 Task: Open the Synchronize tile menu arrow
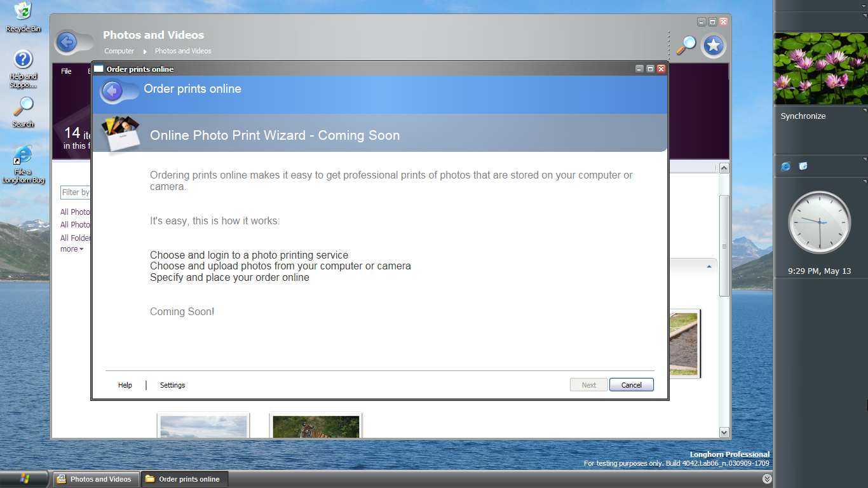[x=864, y=110]
